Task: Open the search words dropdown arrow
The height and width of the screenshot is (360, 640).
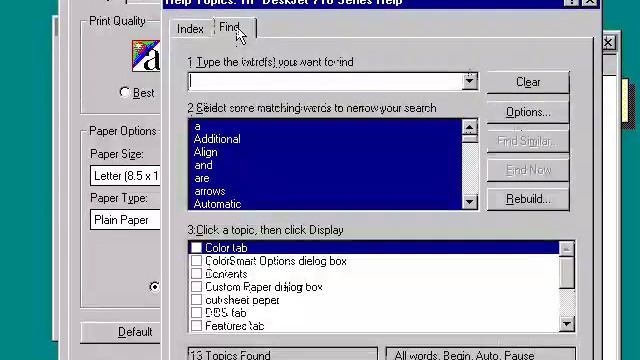Action: pyautogui.click(x=469, y=82)
